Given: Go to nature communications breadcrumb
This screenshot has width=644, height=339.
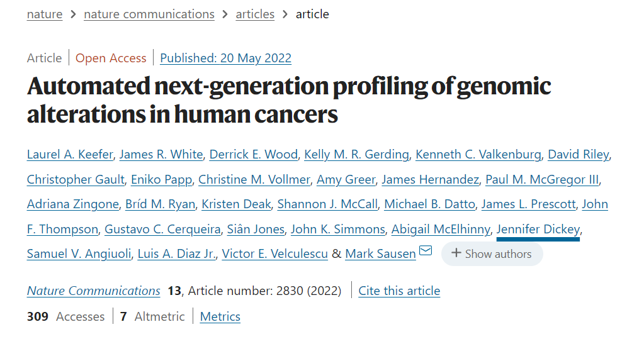Looking at the screenshot, I should tap(149, 14).
